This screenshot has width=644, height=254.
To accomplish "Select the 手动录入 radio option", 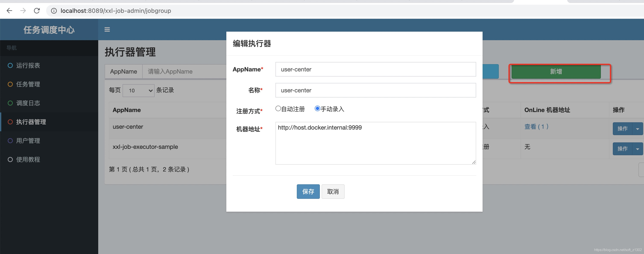I will [317, 109].
